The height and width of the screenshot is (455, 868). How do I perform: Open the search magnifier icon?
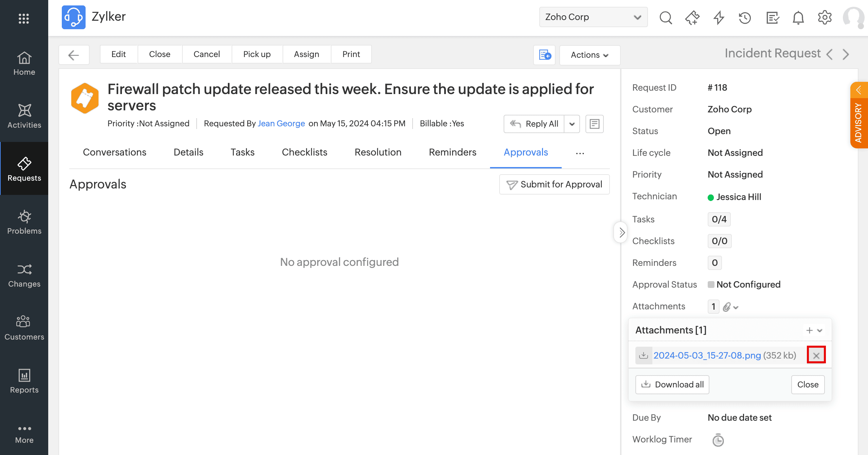[666, 17]
